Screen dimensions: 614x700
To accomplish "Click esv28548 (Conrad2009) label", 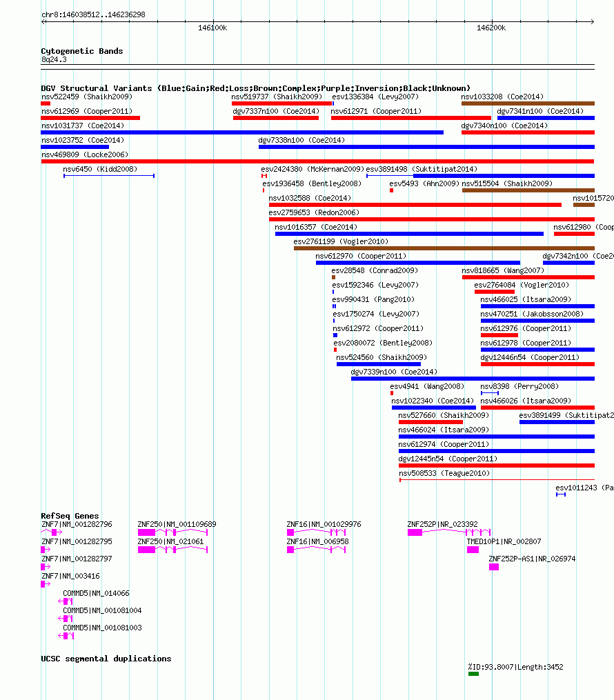I will click(375, 271).
